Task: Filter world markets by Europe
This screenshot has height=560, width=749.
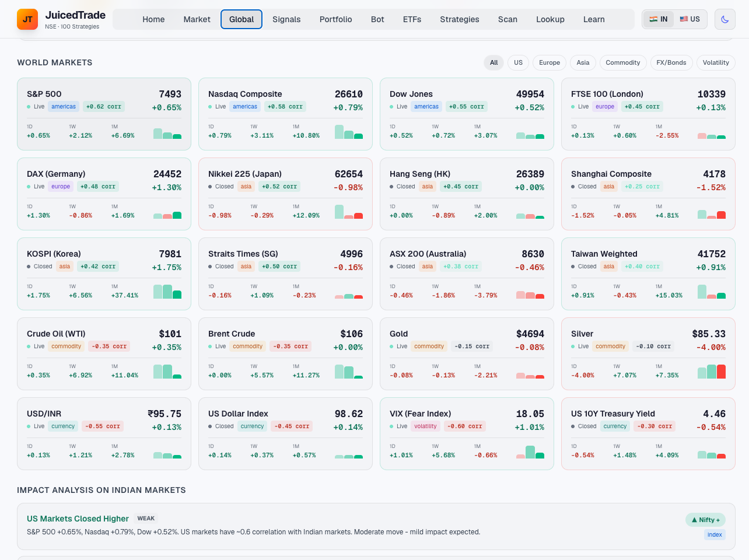Action: [549, 62]
